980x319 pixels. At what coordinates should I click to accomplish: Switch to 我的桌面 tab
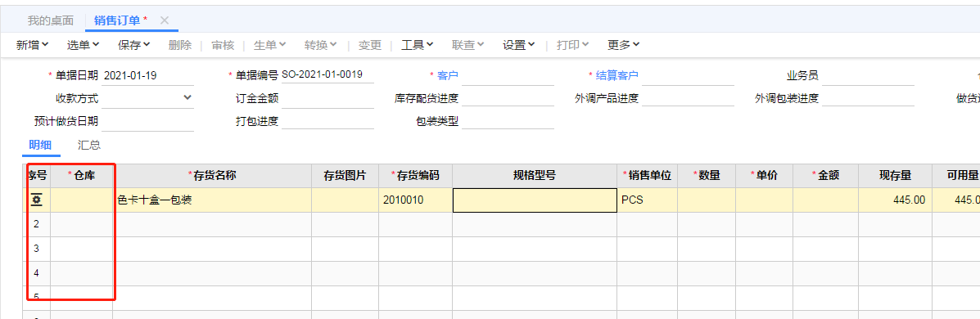click(x=51, y=20)
